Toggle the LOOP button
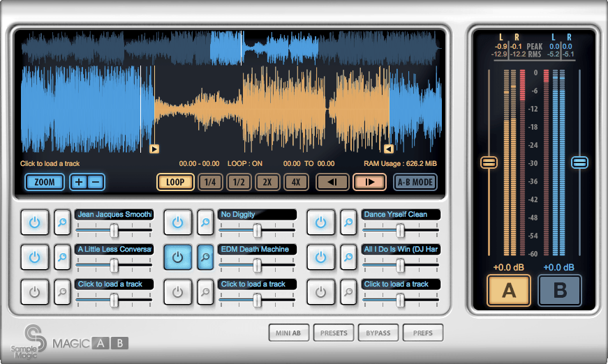Screen dimensions: 608x364 [x=175, y=182]
